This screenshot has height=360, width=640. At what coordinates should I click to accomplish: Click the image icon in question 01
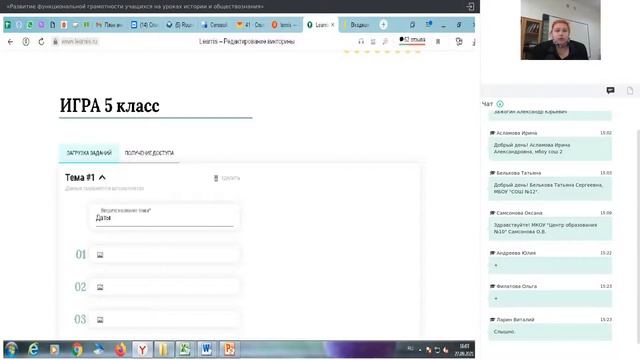click(100, 255)
